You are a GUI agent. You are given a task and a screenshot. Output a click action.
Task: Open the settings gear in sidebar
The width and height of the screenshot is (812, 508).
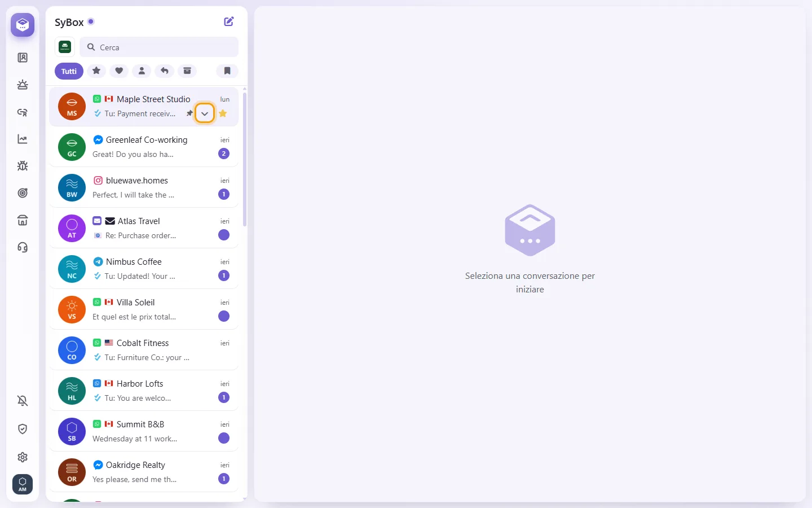tap(23, 457)
